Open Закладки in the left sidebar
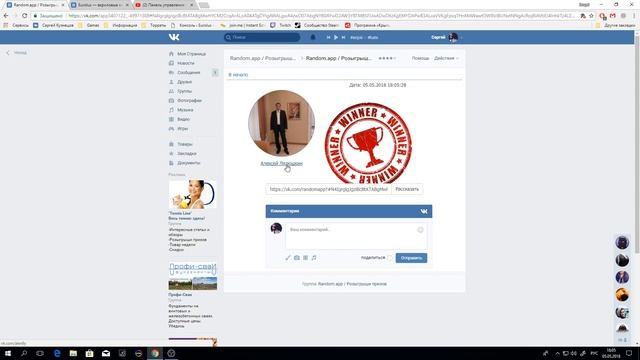This screenshot has height=360, width=640. pyautogui.click(x=187, y=153)
